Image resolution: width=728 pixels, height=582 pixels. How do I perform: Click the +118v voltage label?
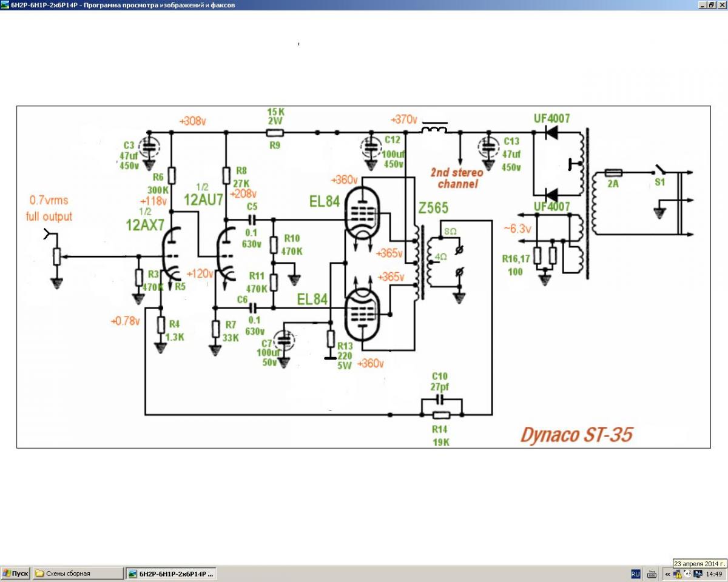154,201
